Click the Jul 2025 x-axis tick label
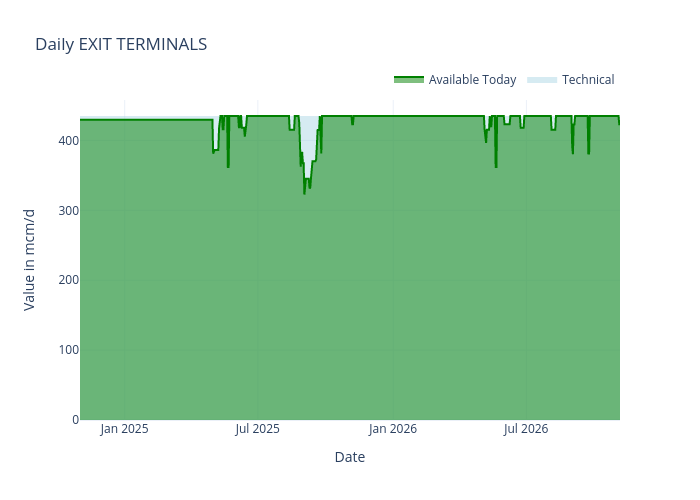The image size is (700, 500). 257,429
